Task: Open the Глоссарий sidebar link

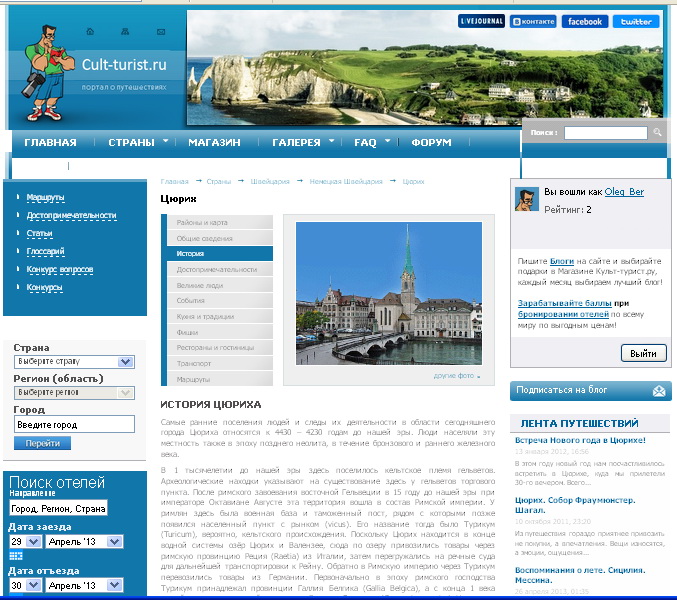Action: 45,251
